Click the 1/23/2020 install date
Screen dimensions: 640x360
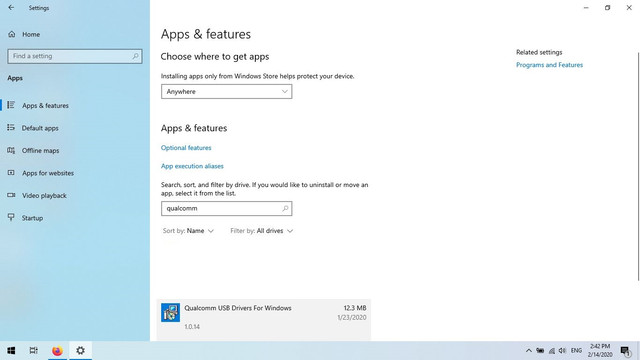pos(352,318)
